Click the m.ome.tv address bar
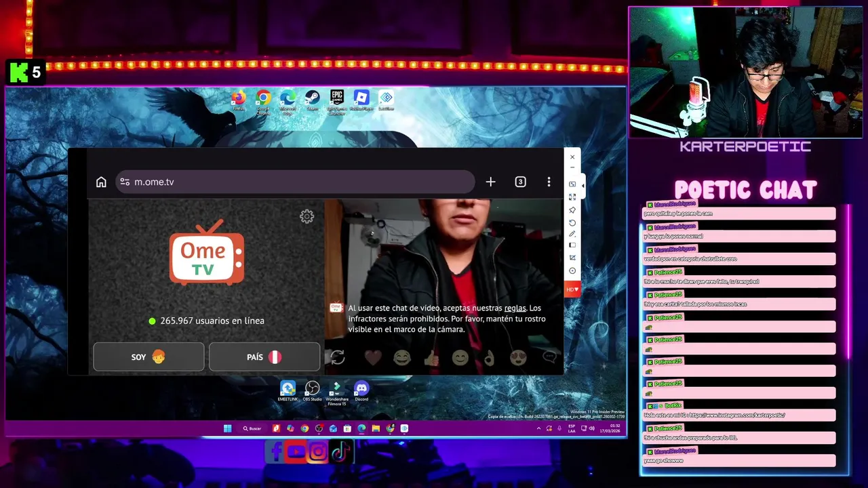Image resolution: width=868 pixels, height=488 pixels. click(x=295, y=182)
